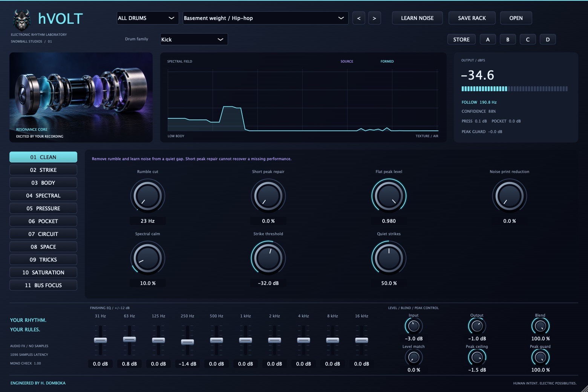Click the resize grip in bottom-right corner

584,389
